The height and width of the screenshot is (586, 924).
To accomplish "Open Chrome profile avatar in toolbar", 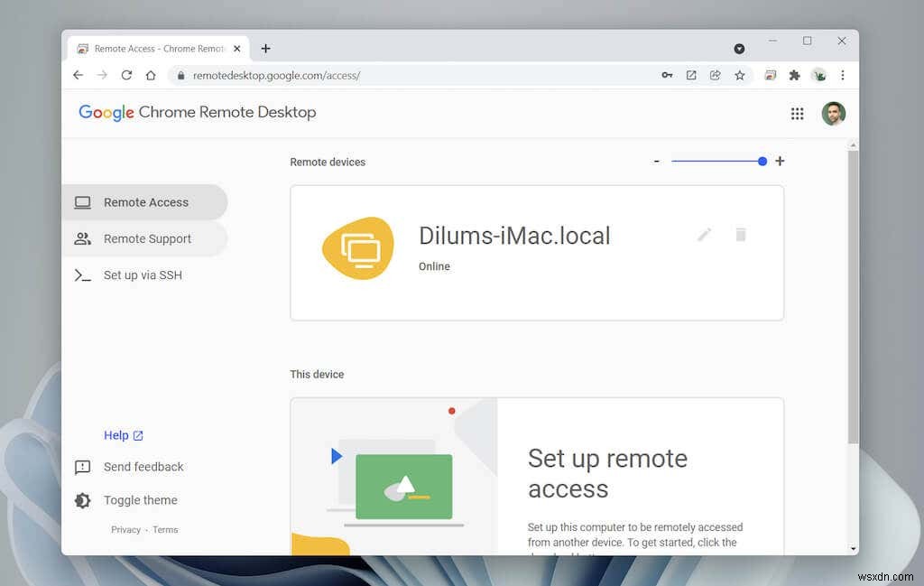I will point(818,75).
